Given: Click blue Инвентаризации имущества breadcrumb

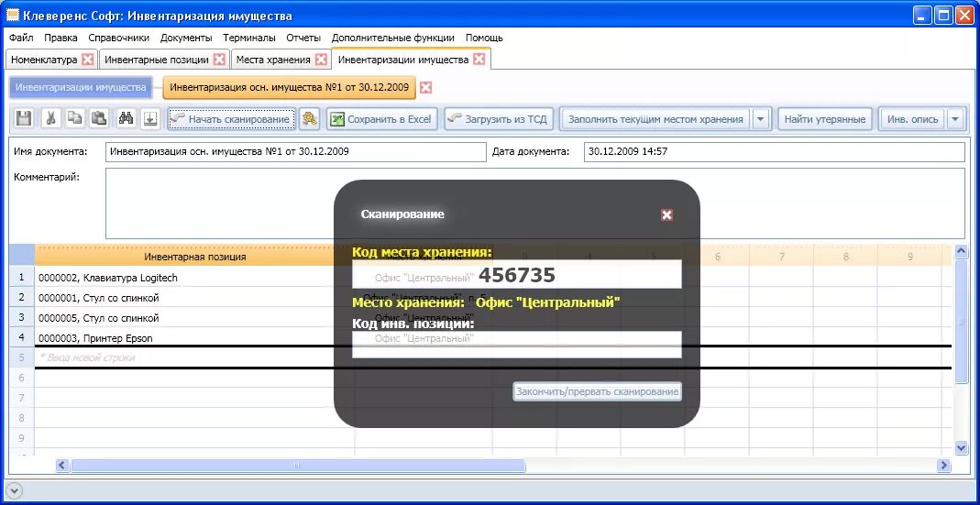Looking at the screenshot, I should 81,87.
